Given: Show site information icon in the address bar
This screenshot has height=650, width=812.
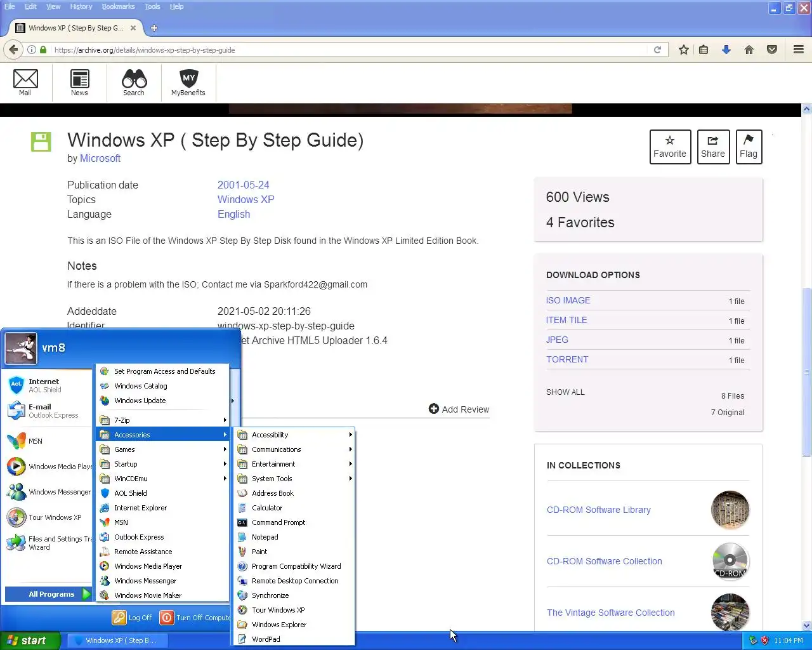Looking at the screenshot, I should [x=31, y=50].
